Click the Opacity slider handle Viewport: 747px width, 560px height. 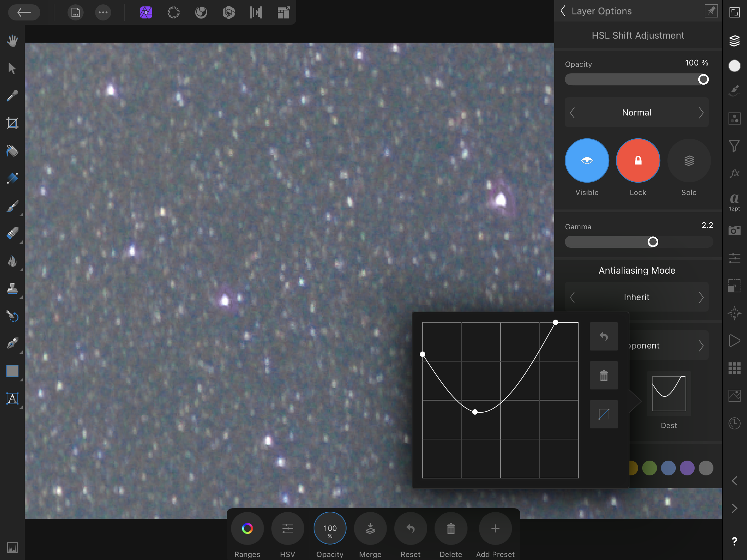point(703,80)
